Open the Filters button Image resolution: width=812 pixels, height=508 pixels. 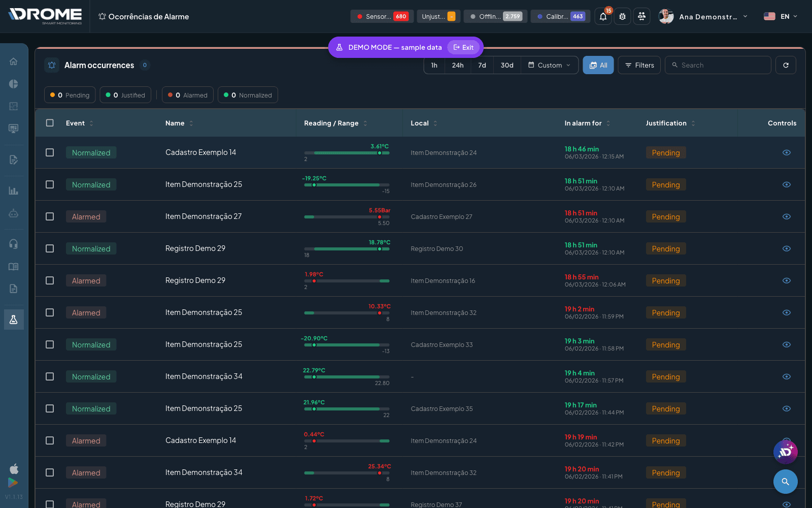pyautogui.click(x=639, y=65)
